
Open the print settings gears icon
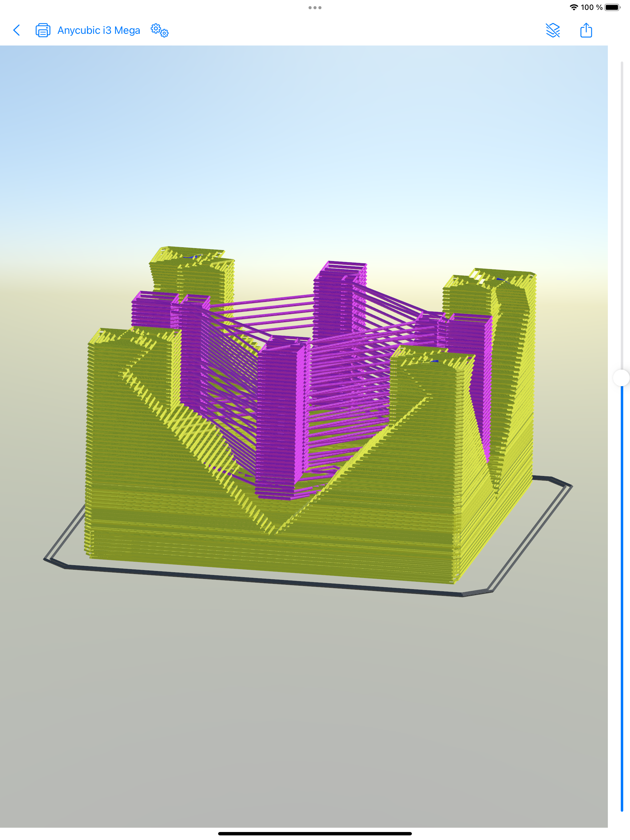tap(159, 30)
